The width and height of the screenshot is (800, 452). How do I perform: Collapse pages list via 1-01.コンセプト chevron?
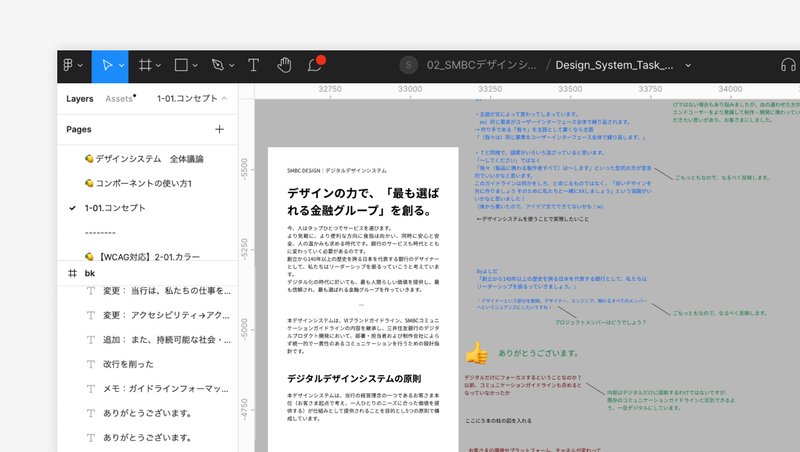[224, 98]
